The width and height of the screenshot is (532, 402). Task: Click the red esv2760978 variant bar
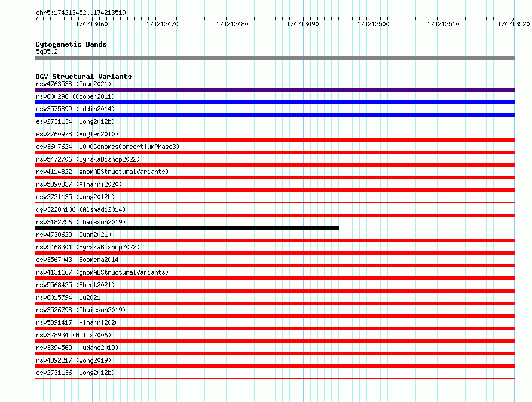click(275, 140)
